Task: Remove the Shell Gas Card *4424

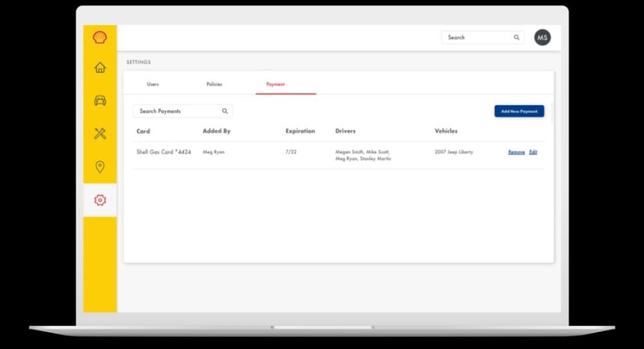Action: tap(517, 152)
